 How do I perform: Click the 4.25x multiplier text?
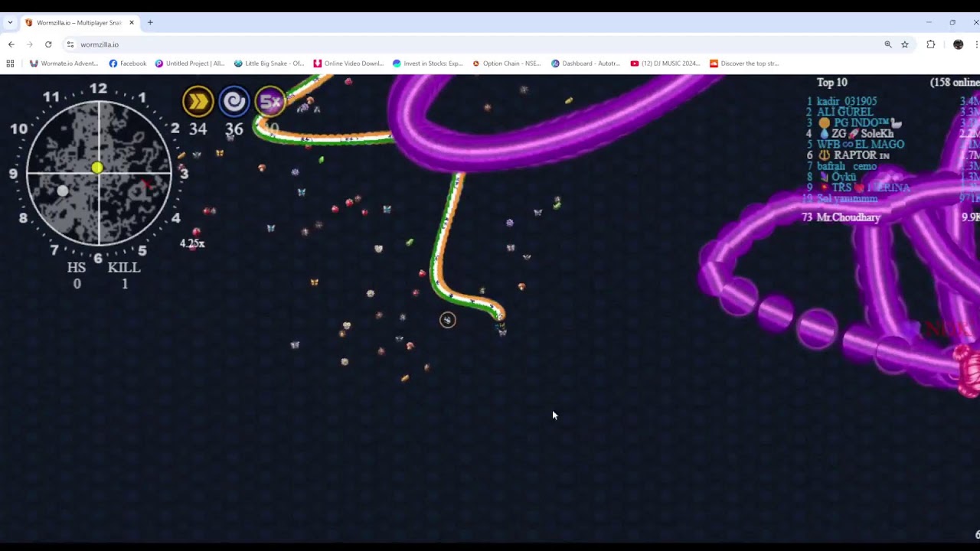192,243
